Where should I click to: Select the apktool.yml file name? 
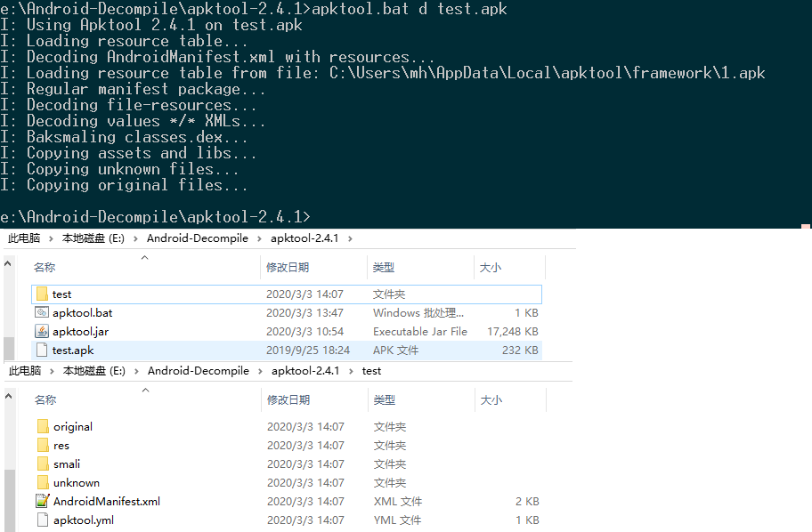[x=84, y=520]
